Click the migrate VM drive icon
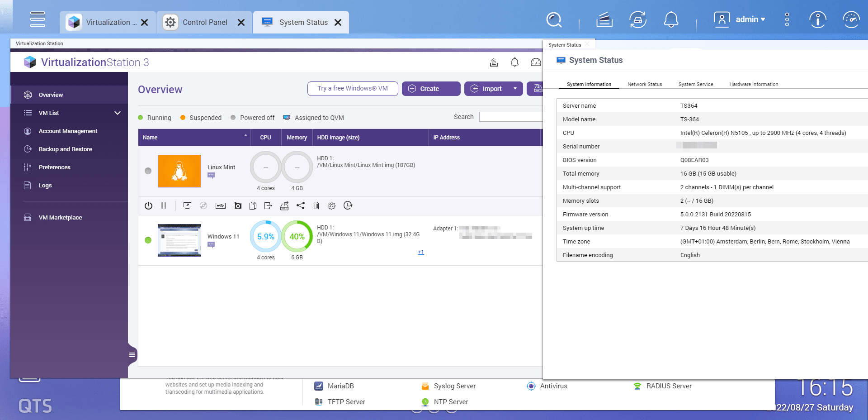The width and height of the screenshot is (868, 420). 284,205
